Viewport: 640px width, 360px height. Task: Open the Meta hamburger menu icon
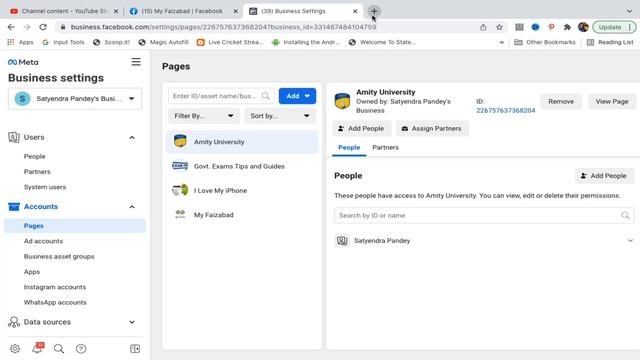(x=136, y=62)
